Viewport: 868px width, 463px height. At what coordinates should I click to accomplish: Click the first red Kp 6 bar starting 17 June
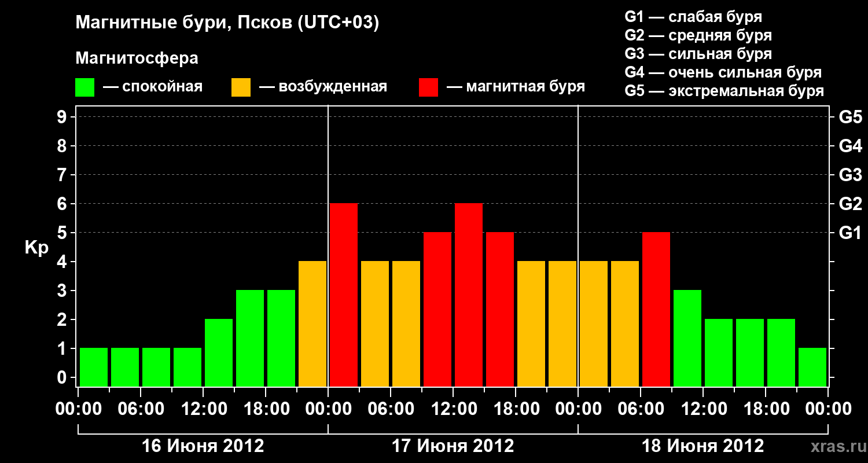pos(344,295)
